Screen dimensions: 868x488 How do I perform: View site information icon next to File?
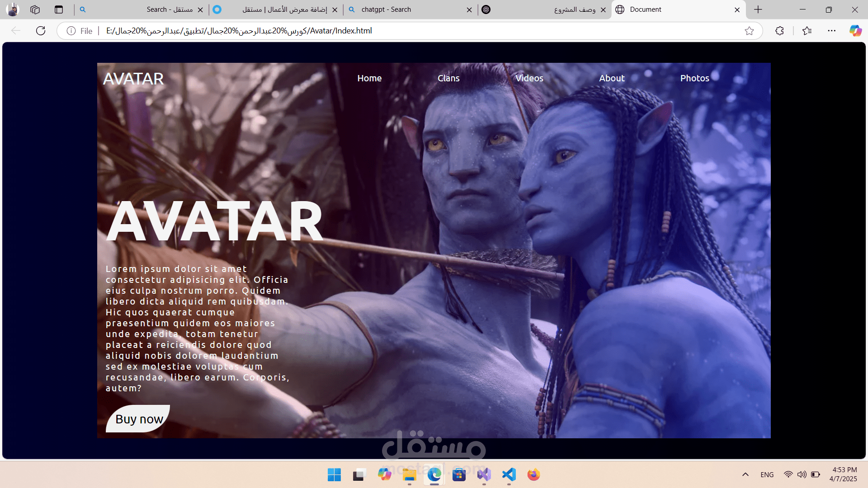(71, 31)
